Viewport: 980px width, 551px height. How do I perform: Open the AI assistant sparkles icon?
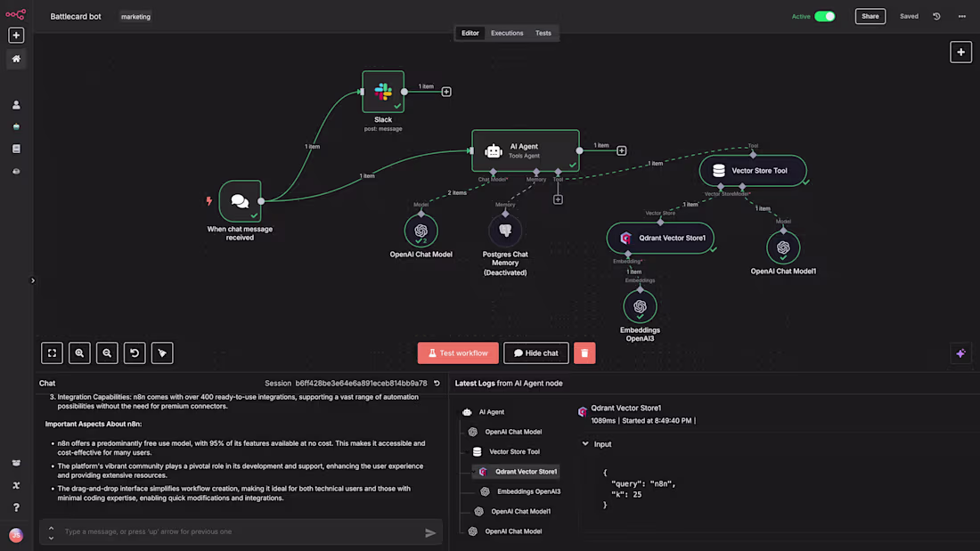[960, 352]
